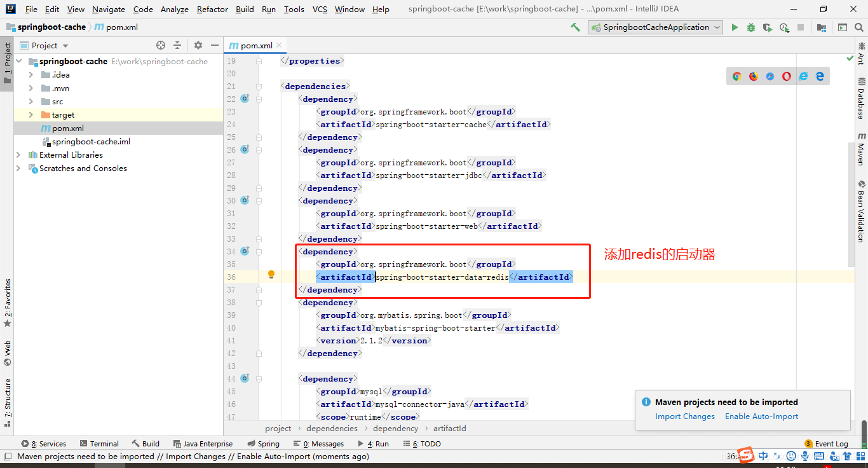Screen dimensions: 868x468
Task: Click the Sogou input method S icon
Action: (x=747, y=455)
